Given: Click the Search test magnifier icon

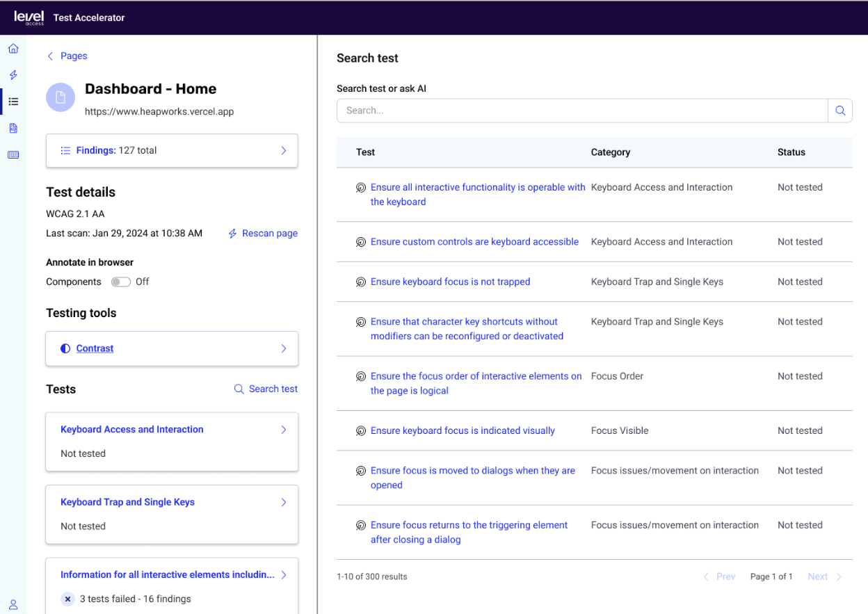Looking at the screenshot, I should coord(239,389).
